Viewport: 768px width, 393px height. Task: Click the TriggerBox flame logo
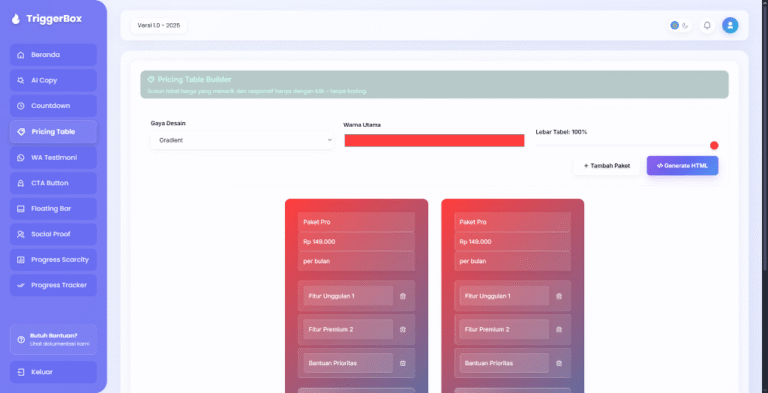tap(16, 19)
